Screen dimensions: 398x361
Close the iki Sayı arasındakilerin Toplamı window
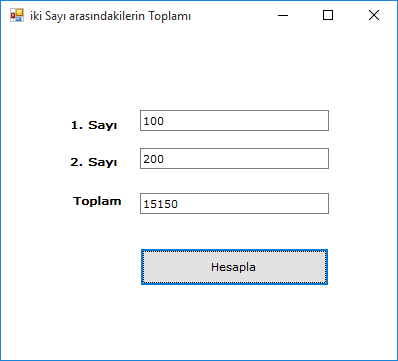point(374,15)
